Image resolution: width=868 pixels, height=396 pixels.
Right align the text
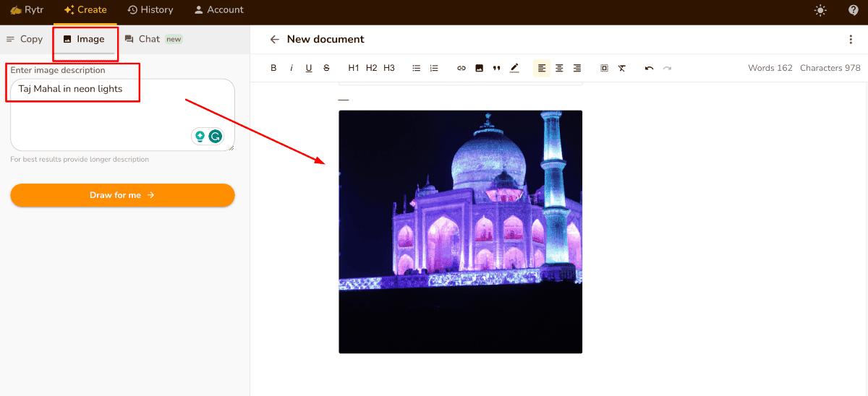tap(577, 68)
